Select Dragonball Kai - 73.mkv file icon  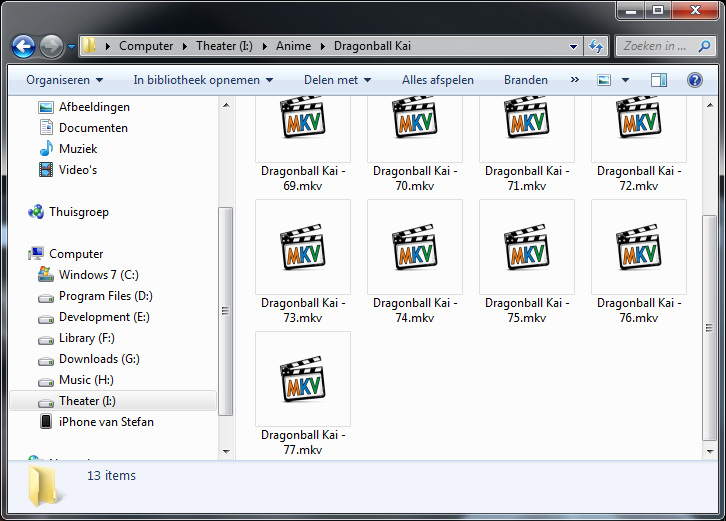click(303, 246)
